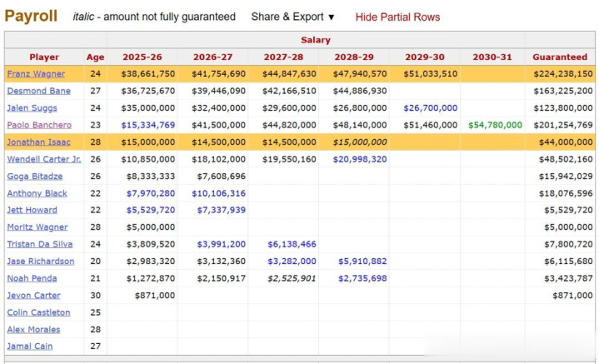Click Paolo Banchero's green $54,780,000 cell

coord(495,125)
